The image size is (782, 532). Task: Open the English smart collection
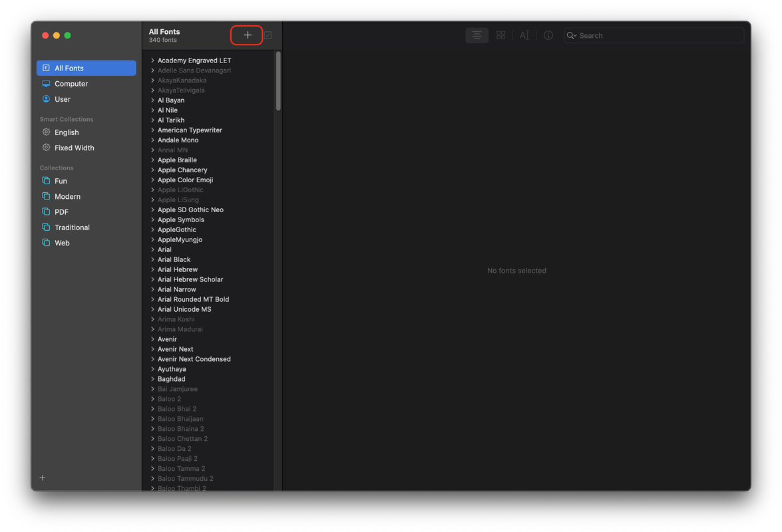coord(87,132)
